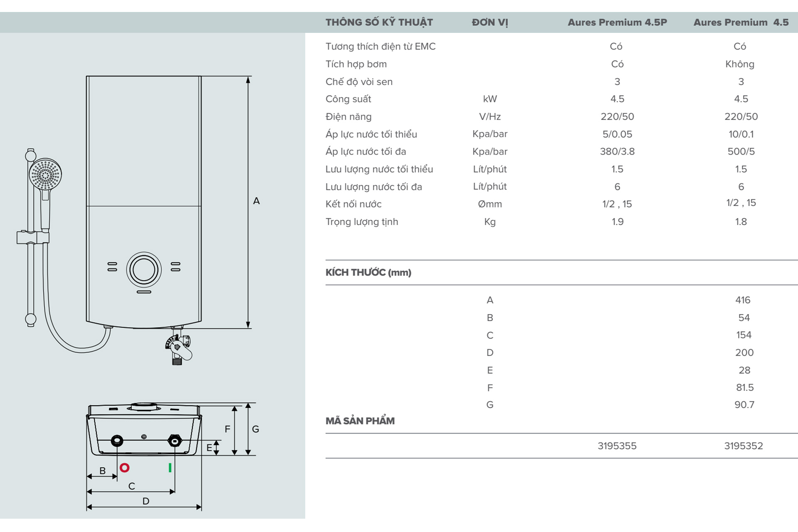Image resolution: width=798 pixels, height=532 pixels.
Task: Click the red O outlet marker
Action: coord(124,468)
